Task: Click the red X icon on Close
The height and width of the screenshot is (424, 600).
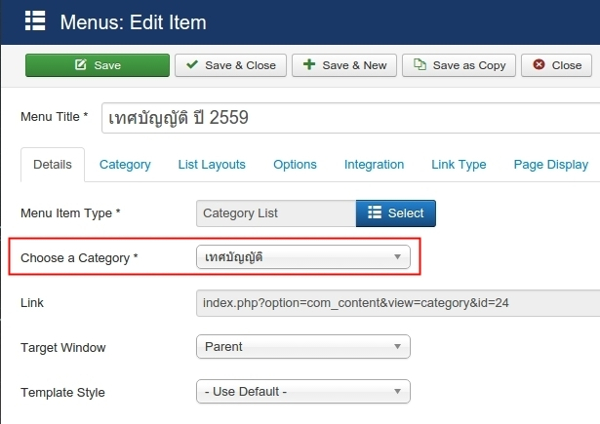Action: 539,64
